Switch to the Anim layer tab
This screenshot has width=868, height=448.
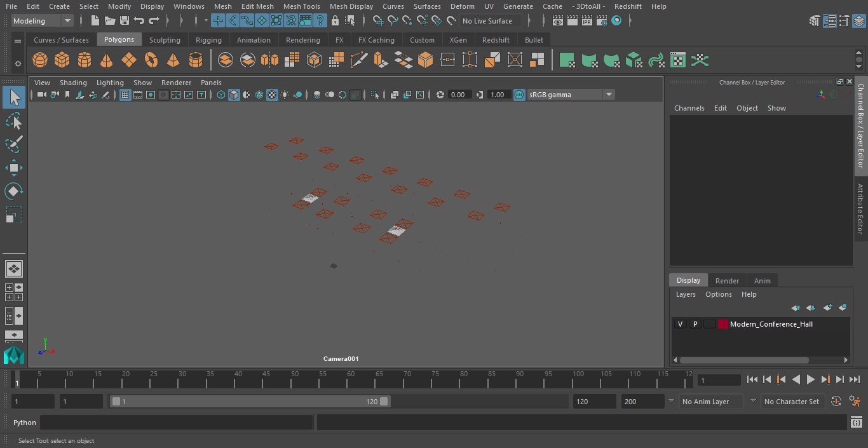tap(762, 281)
